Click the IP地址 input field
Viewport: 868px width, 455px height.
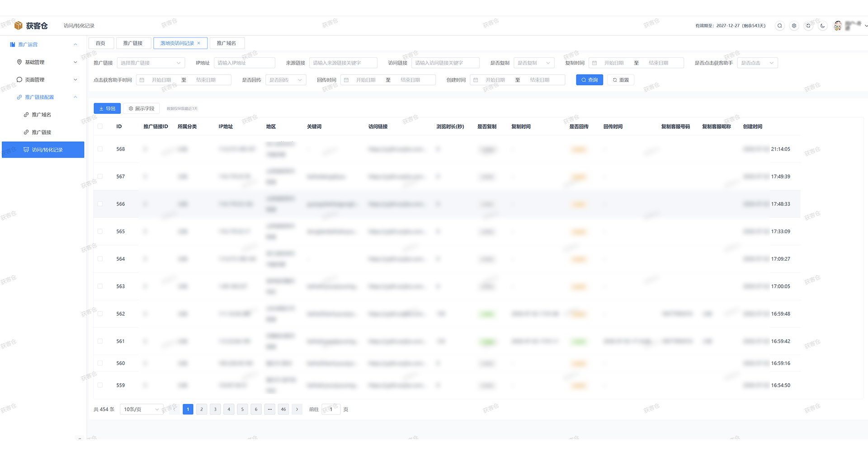[245, 63]
